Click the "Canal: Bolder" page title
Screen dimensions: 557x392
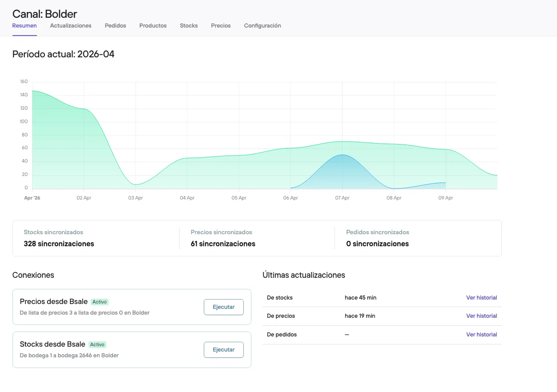point(44,14)
